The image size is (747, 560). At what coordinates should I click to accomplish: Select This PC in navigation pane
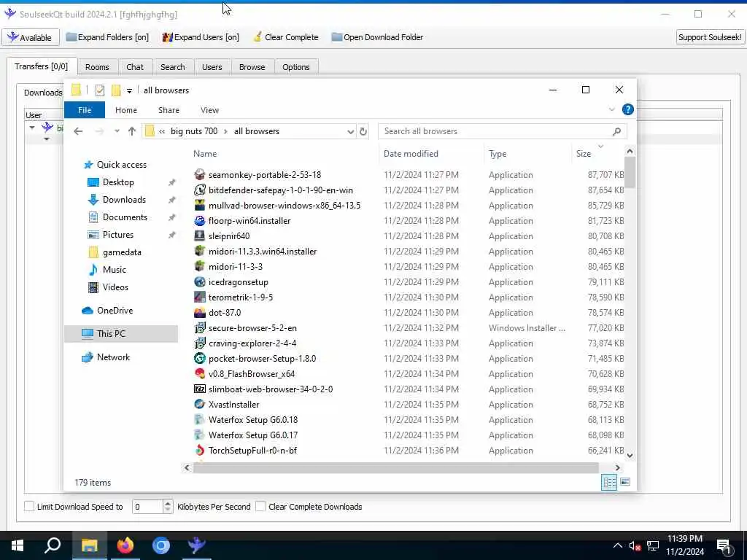coord(122,334)
